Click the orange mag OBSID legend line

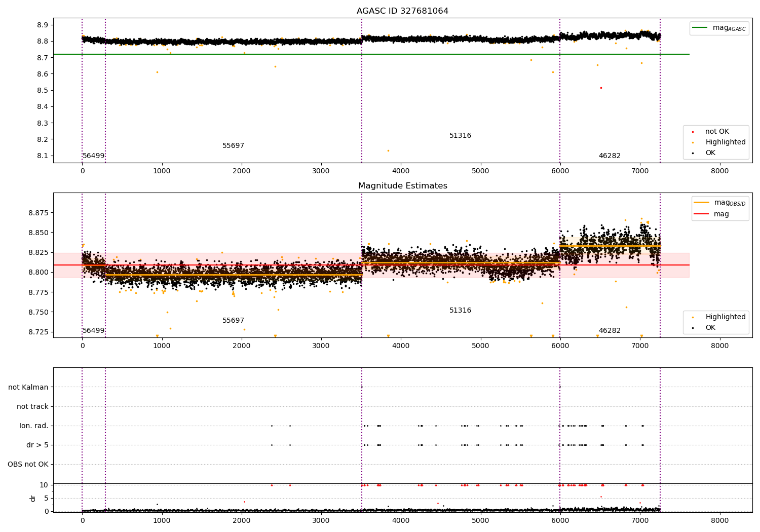[x=701, y=203]
